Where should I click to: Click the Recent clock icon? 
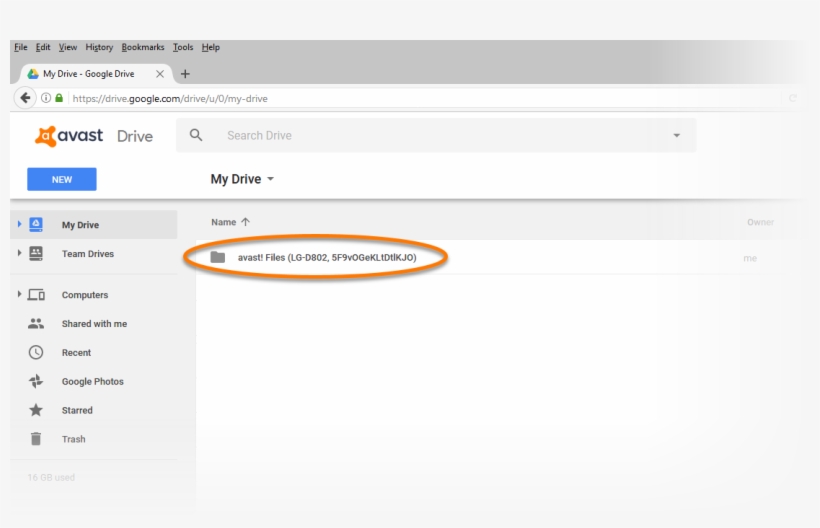36,352
